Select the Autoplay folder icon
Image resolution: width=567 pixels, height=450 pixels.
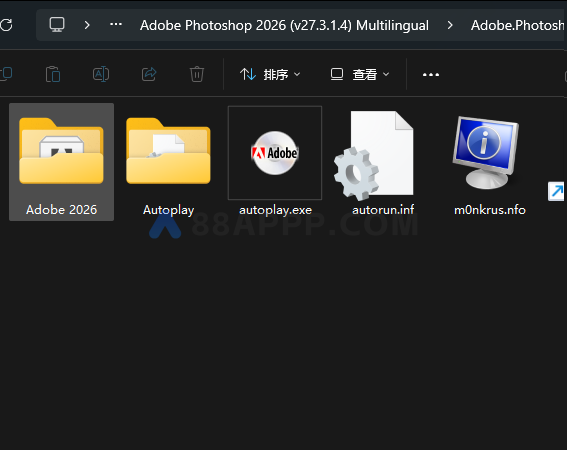click(168, 151)
